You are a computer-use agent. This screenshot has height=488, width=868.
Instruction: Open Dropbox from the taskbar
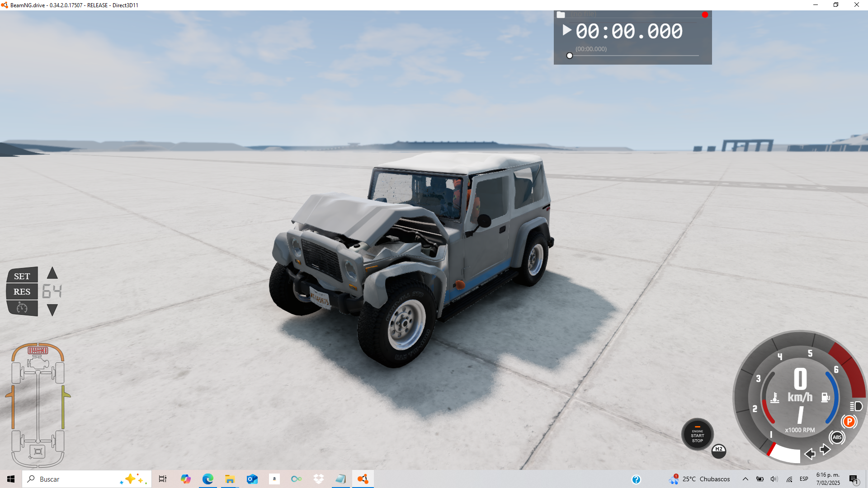tap(318, 479)
